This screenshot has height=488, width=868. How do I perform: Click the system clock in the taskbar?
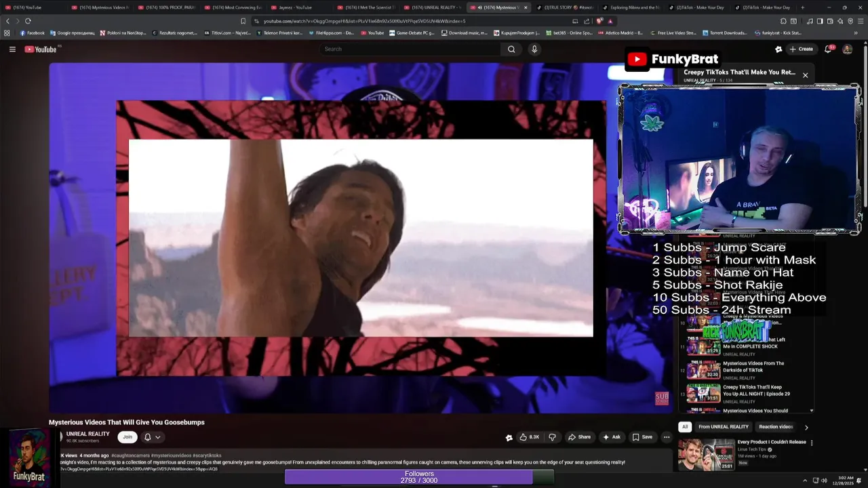[846, 481]
